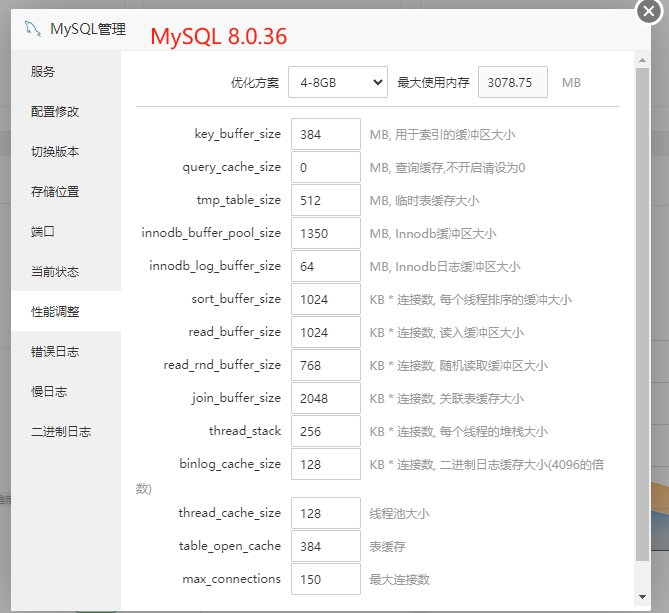Click the 线程池大小 description text

(x=399, y=514)
